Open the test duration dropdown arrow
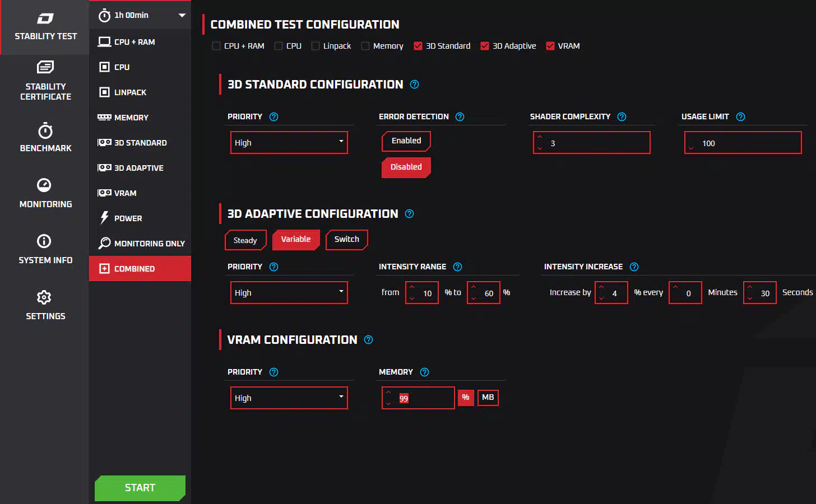This screenshot has height=504, width=816. click(182, 16)
